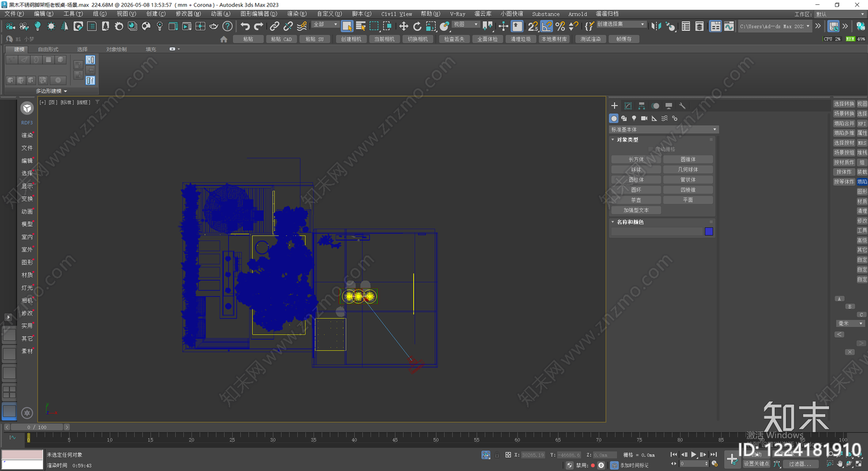Click the ViewCube home icon in sidebar

pos(27,108)
